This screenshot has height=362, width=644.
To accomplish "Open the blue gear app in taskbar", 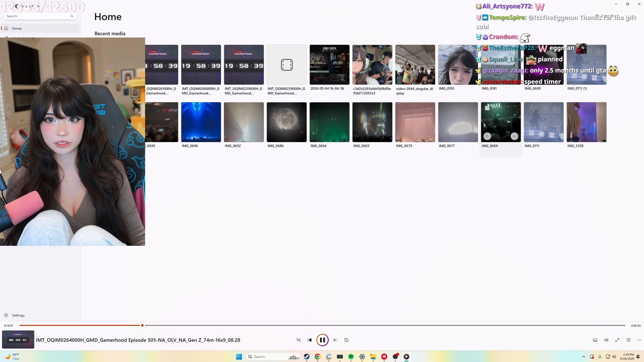I will [362, 357].
